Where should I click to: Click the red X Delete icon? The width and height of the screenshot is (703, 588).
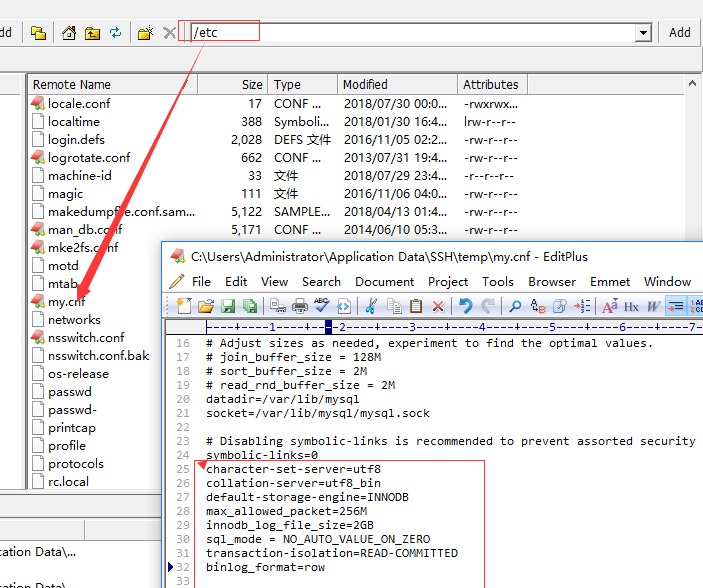click(x=438, y=306)
